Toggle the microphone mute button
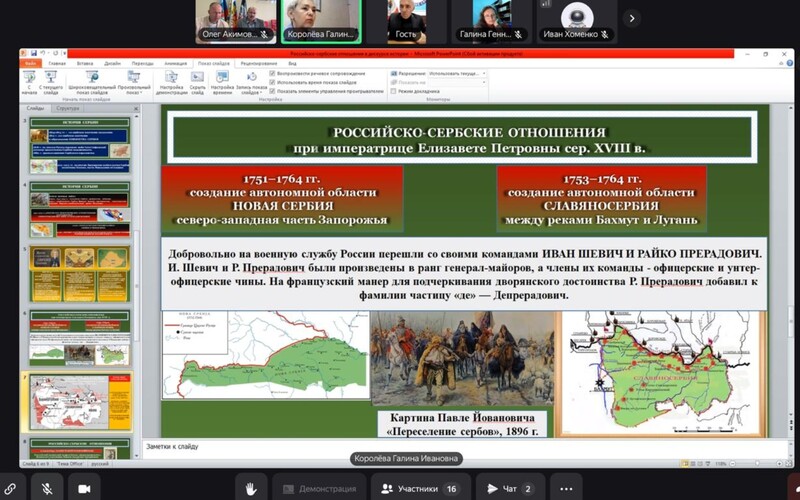Screen dimensions: 800x500 47,489
